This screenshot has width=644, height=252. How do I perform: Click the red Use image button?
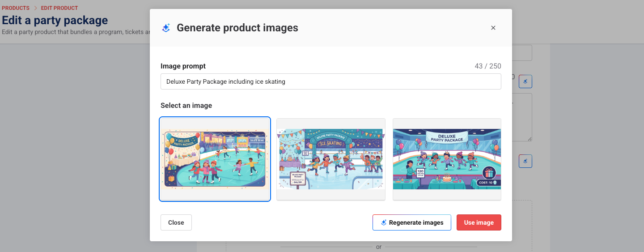pos(479,222)
